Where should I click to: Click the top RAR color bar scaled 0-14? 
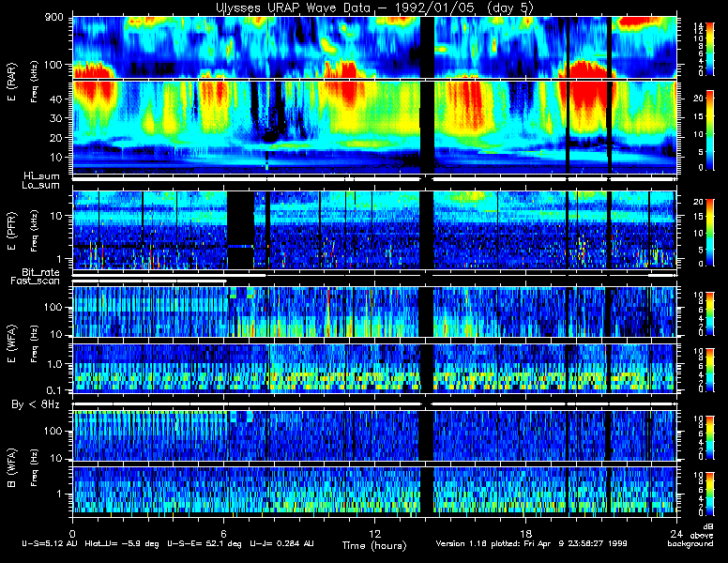(710, 48)
